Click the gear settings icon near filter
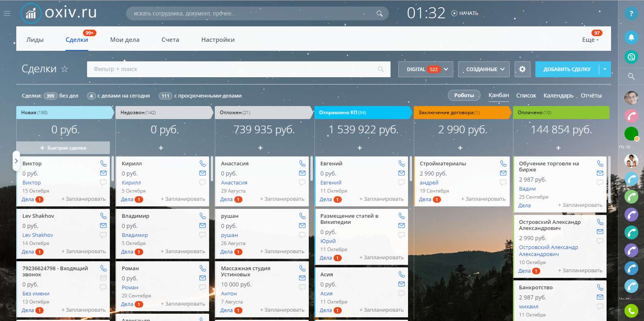Image resolution: width=644 pixels, height=321 pixels. (522, 69)
